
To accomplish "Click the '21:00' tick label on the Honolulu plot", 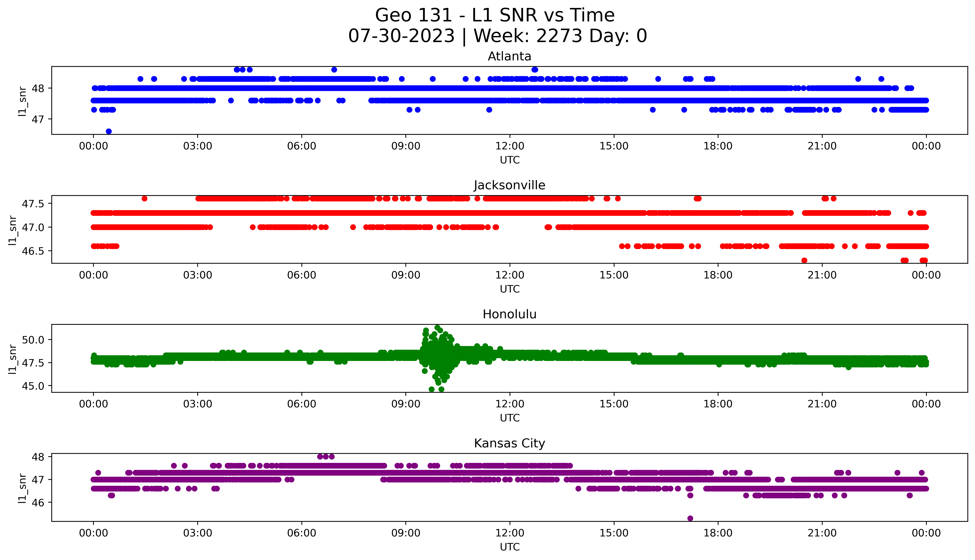I will [x=822, y=404].
